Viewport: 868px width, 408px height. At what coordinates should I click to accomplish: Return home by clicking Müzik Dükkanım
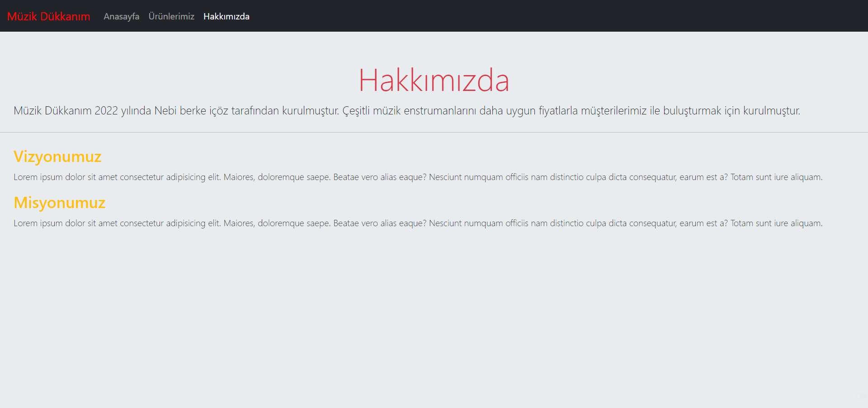click(x=48, y=16)
